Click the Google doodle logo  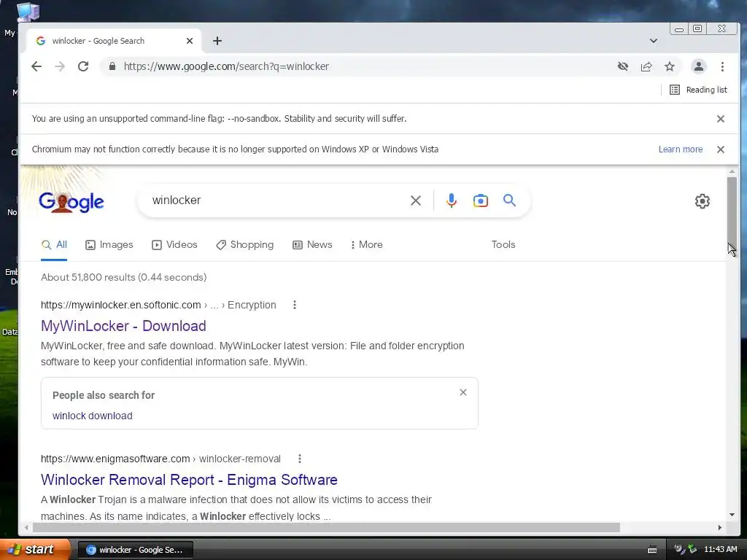(x=71, y=201)
